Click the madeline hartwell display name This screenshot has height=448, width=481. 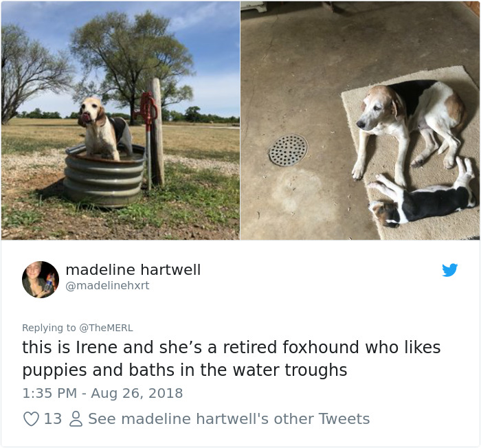point(133,270)
